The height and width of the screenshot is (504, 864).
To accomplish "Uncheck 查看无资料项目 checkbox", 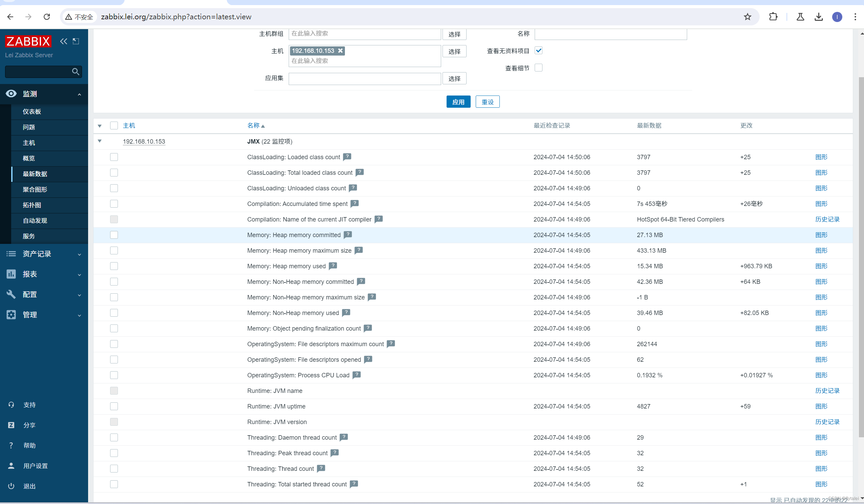I will [538, 51].
